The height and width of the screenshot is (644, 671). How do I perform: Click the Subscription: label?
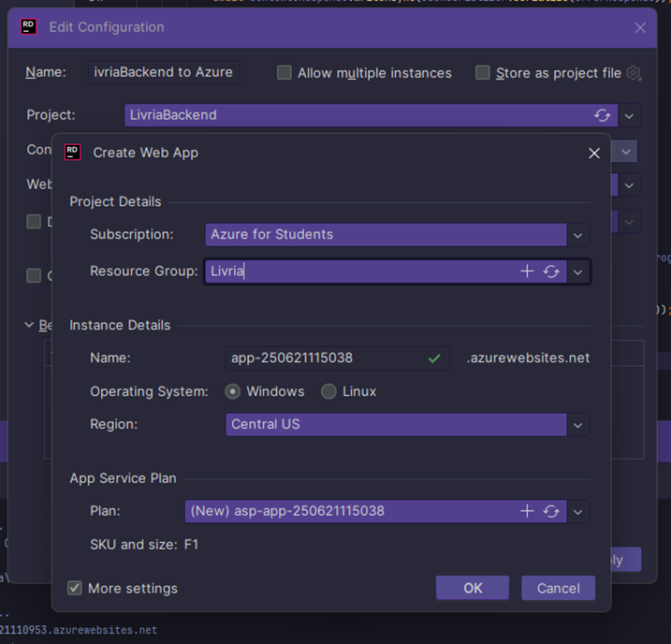click(132, 235)
